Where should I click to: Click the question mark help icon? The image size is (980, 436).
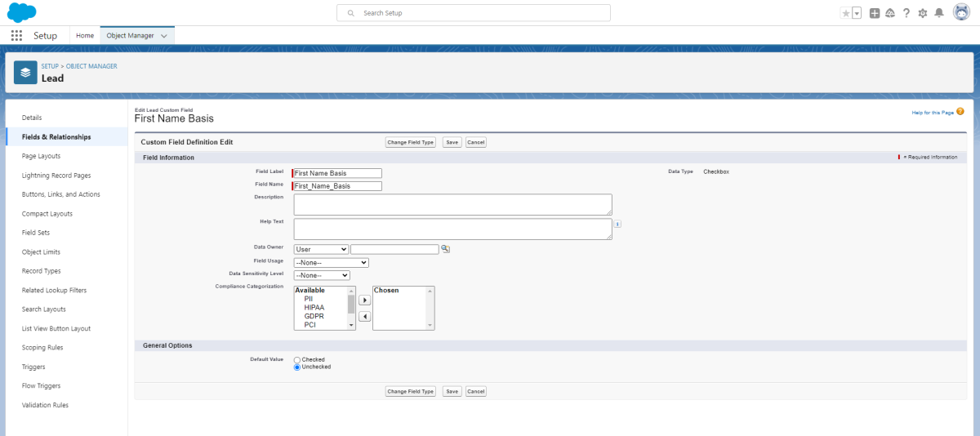coord(906,13)
